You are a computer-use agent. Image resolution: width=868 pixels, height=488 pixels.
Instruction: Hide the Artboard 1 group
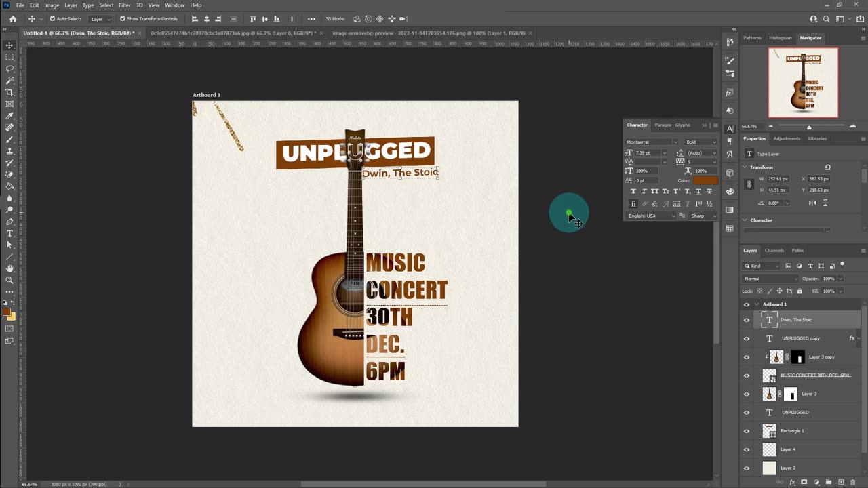[747, 304]
